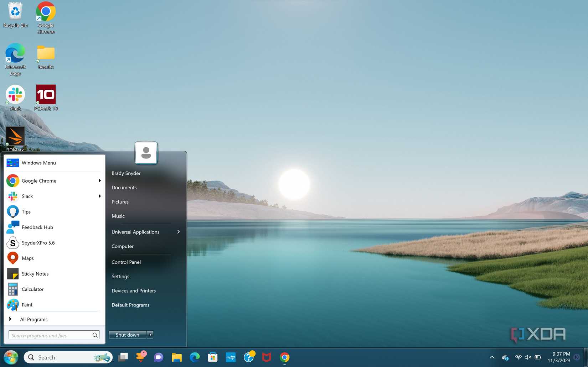Image resolution: width=588 pixels, height=367 pixels.
Task: Click the Shut down button
Action: click(127, 335)
